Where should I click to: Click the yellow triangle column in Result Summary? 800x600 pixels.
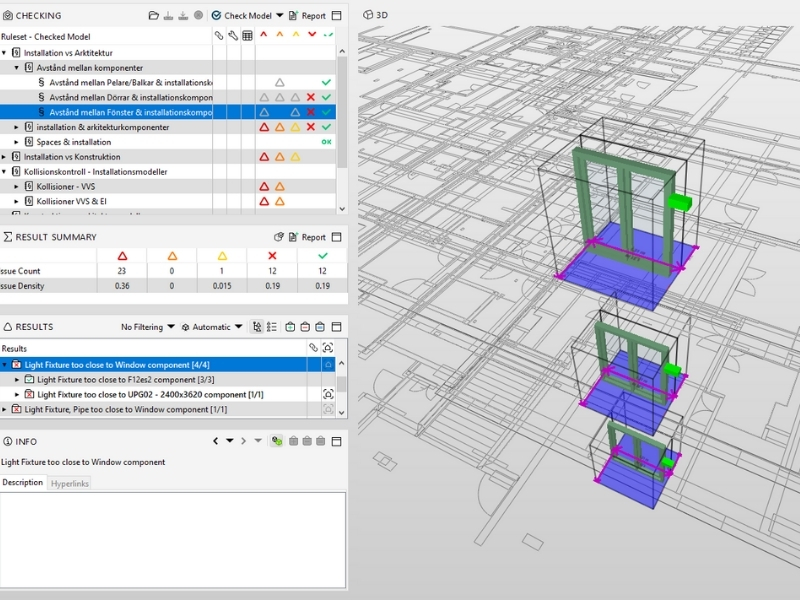(222, 256)
